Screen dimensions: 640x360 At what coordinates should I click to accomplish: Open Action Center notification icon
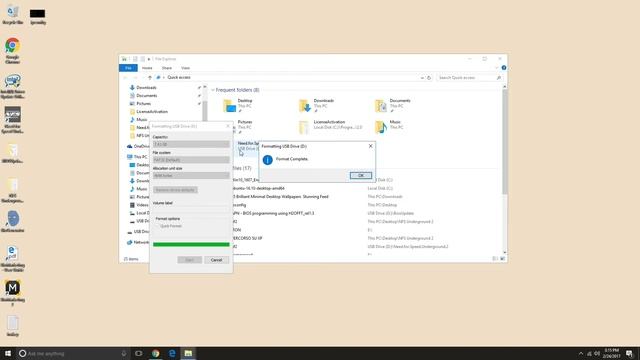(630, 353)
